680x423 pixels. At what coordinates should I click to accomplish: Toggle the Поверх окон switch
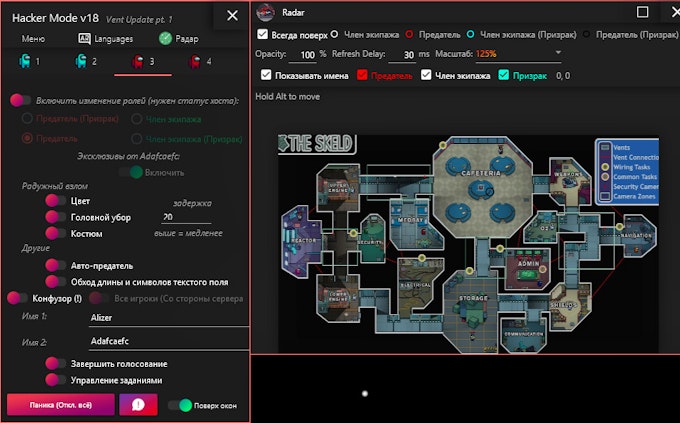pos(180,405)
